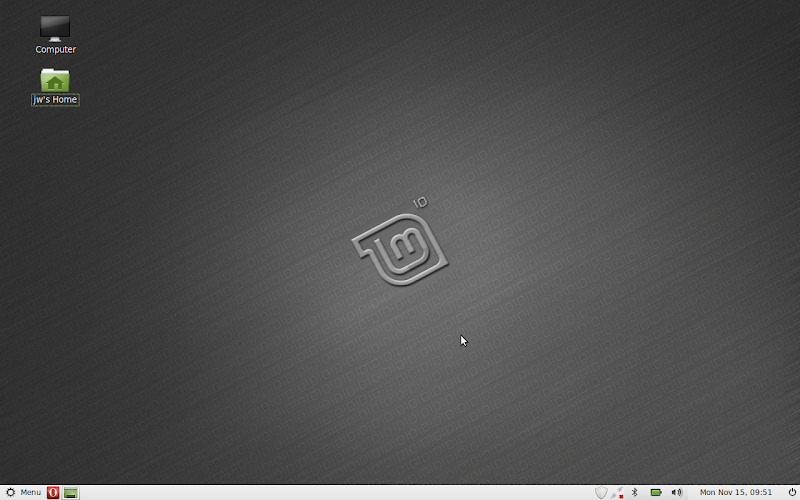Image resolution: width=800 pixels, height=500 pixels.
Task: Click the show desktop panel icon
Action: [x=71, y=492]
